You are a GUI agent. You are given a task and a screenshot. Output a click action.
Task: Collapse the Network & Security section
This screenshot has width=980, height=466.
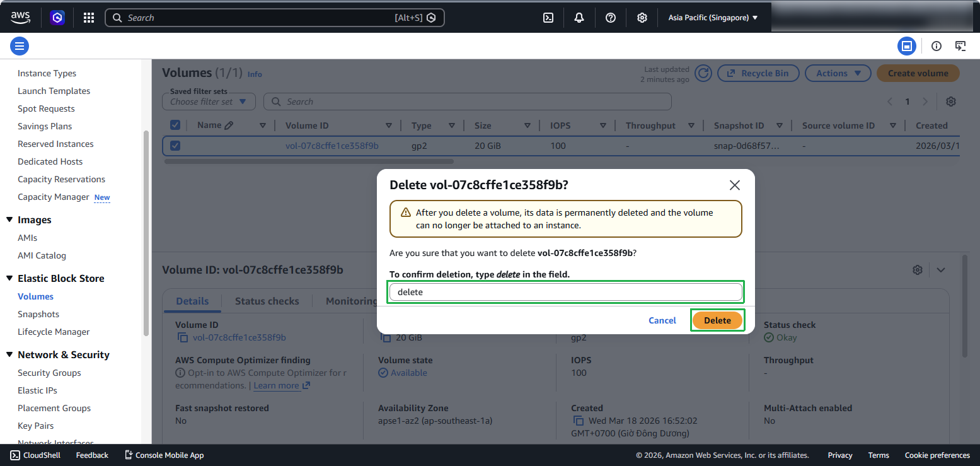pyautogui.click(x=9, y=354)
